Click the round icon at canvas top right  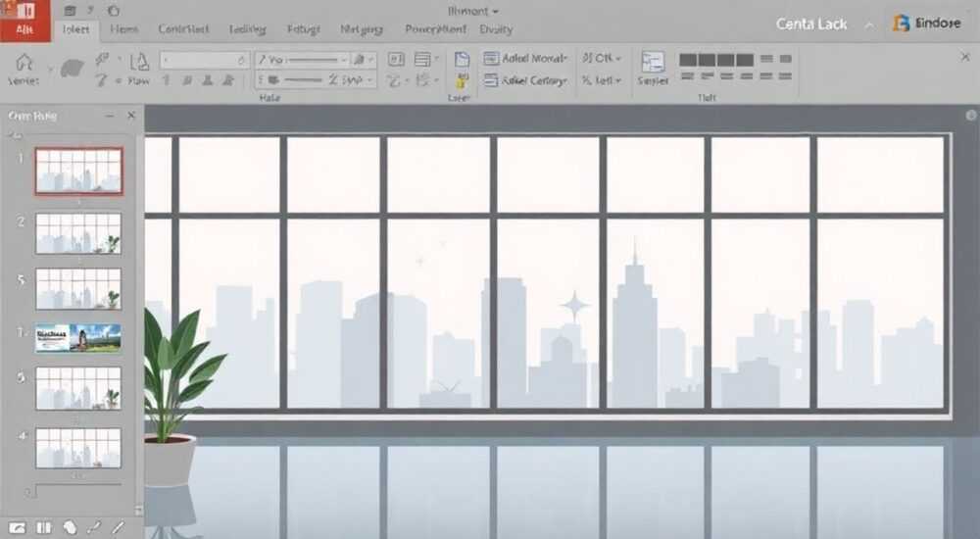pos(970,115)
